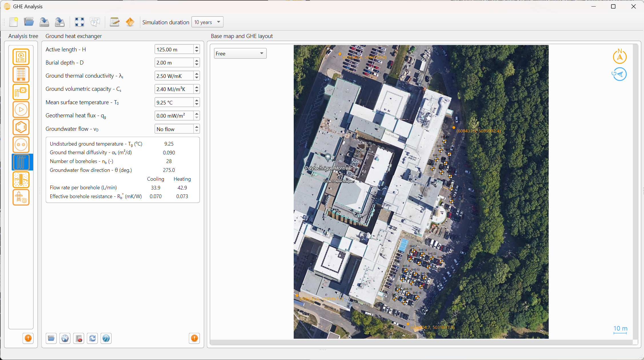Click the Groundwater flow direction value 275.0

tap(169, 170)
